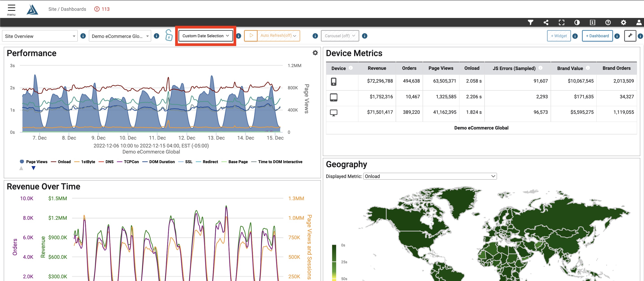Click the + Dashboard button
This screenshot has height=281, width=644.
597,36
